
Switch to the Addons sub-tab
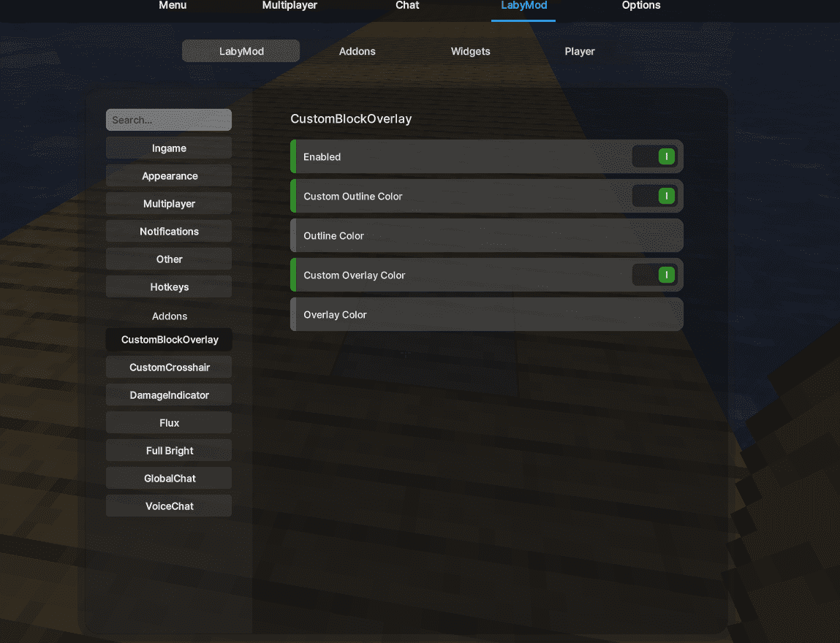tap(357, 51)
